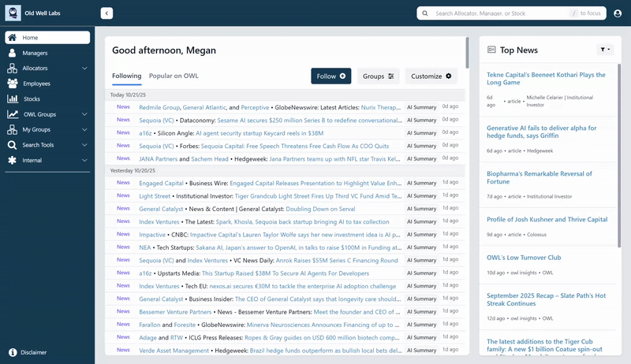Viewport: 631px width, 364px height.
Task: Expand the Allocators submenu
Action: (84, 69)
